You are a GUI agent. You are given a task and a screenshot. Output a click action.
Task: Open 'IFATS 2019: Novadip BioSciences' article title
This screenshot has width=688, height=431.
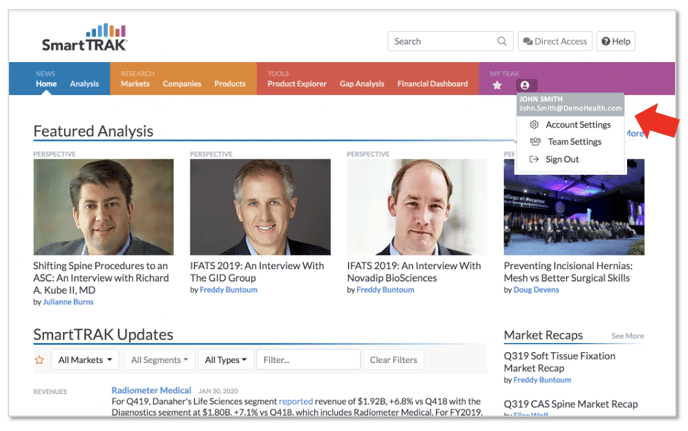click(x=414, y=272)
